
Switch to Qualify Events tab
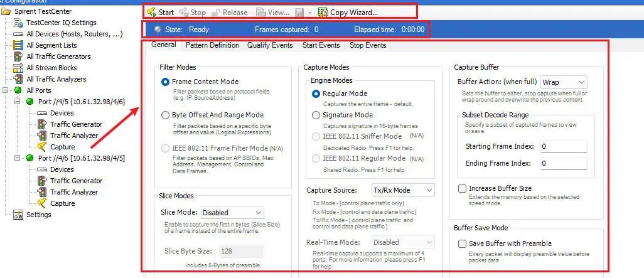pos(270,45)
